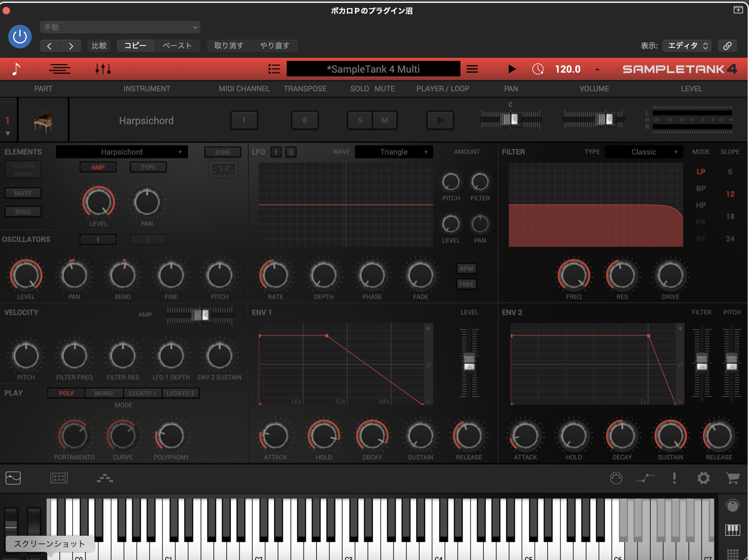Screen dimensions: 749x560
Task: Enable LFO FREE mode
Action: [x=466, y=284]
